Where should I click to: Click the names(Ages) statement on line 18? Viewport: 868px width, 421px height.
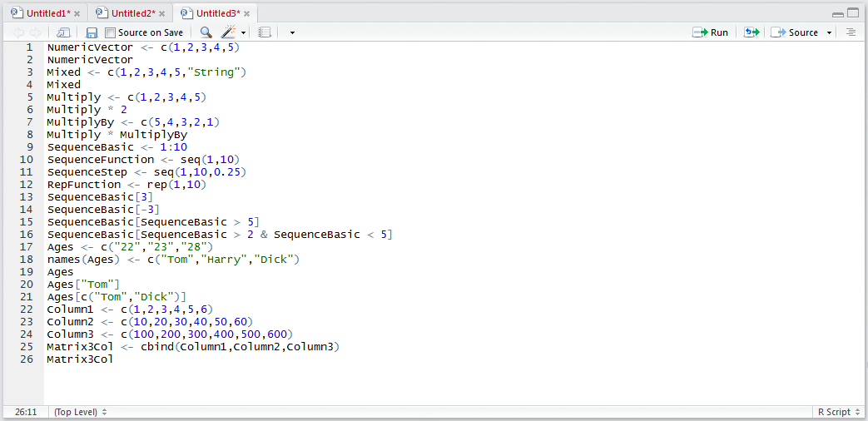(173, 259)
